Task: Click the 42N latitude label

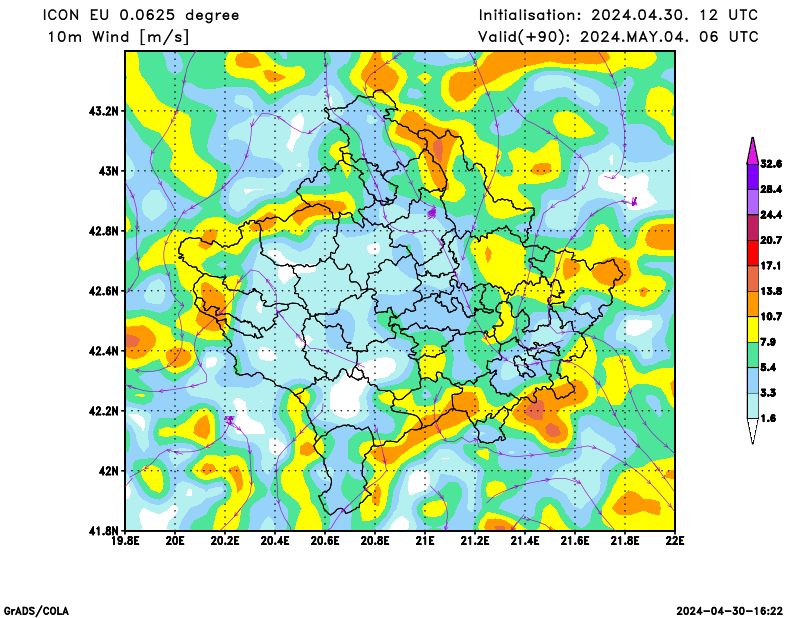Action: (x=108, y=471)
